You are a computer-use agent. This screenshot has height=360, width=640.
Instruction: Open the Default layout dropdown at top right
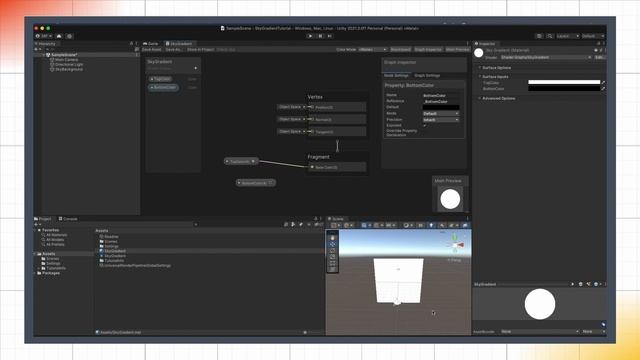(593, 36)
